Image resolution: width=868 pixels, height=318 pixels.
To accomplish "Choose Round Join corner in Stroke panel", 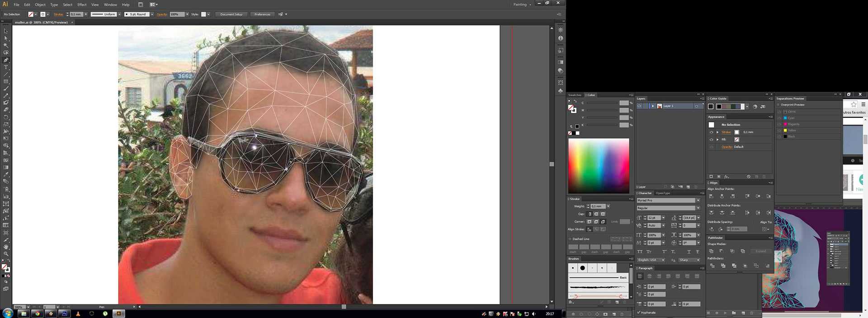I will point(596,221).
